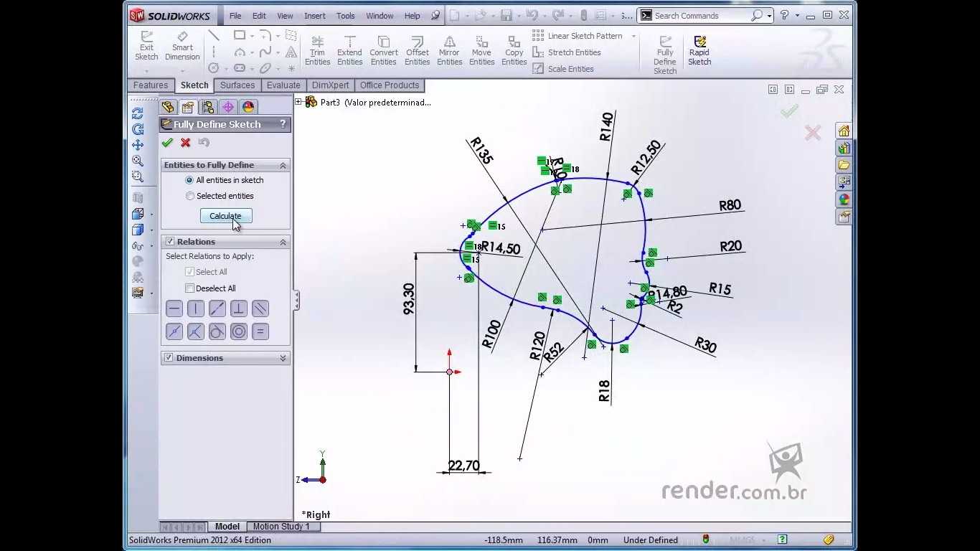Click Convert Entities tool
This screenshot has height=551, width=980.
(x=384, y=51)
